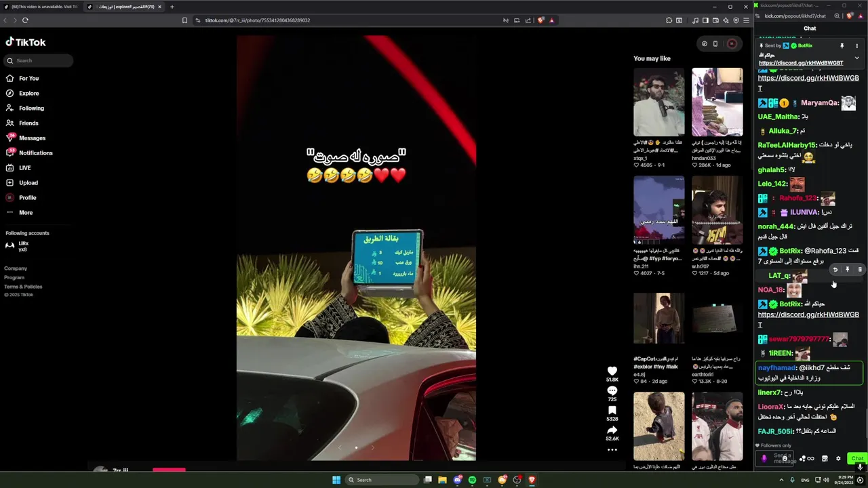
Task: Open recommended video by w.h707
Action: coord(717,210)
